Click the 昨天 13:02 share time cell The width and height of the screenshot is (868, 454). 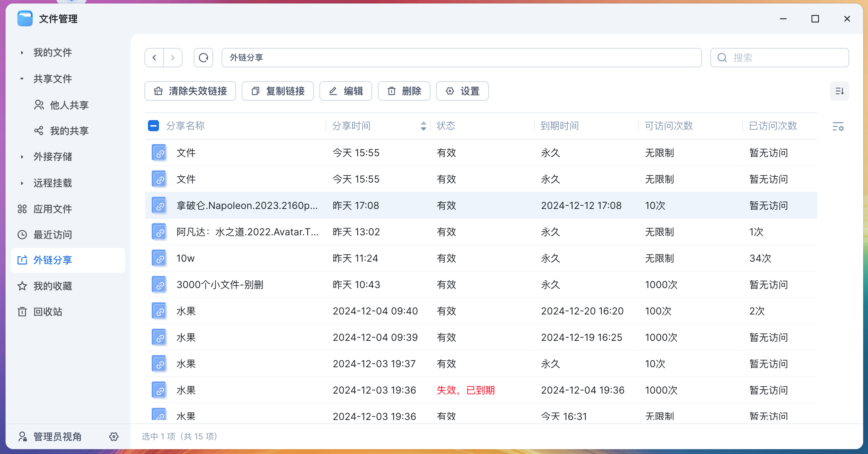[x=356, y=232]
